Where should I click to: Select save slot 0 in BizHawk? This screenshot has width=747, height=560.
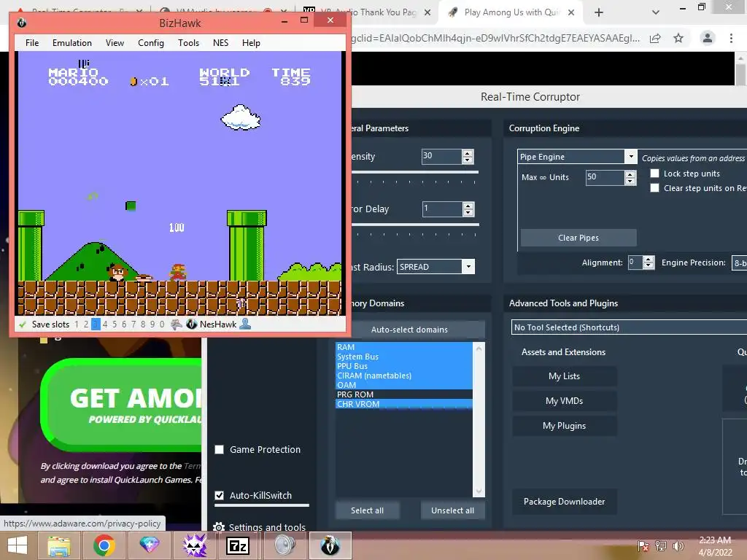(162, 324)
